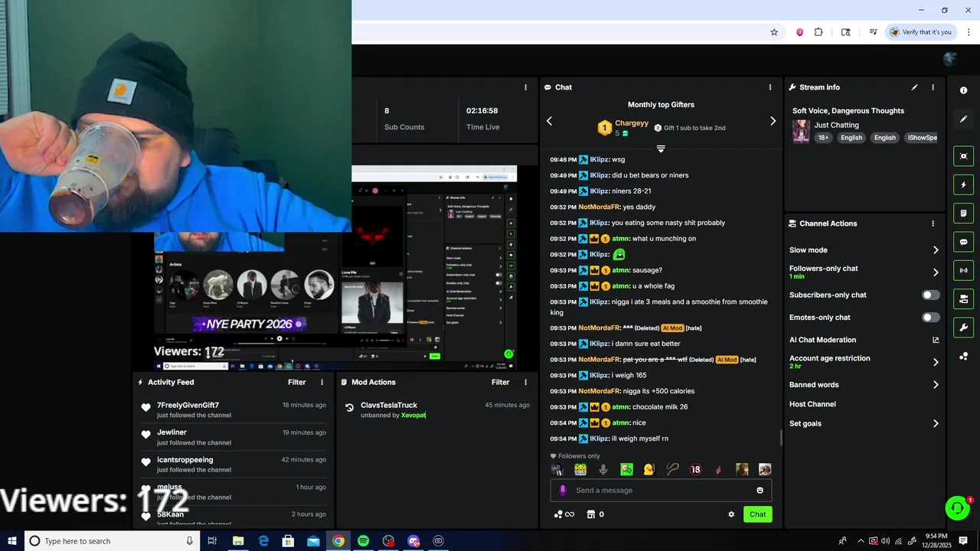
Task: Click the pencil edit icon in right sidebar
Action: [x=963, y=119]
